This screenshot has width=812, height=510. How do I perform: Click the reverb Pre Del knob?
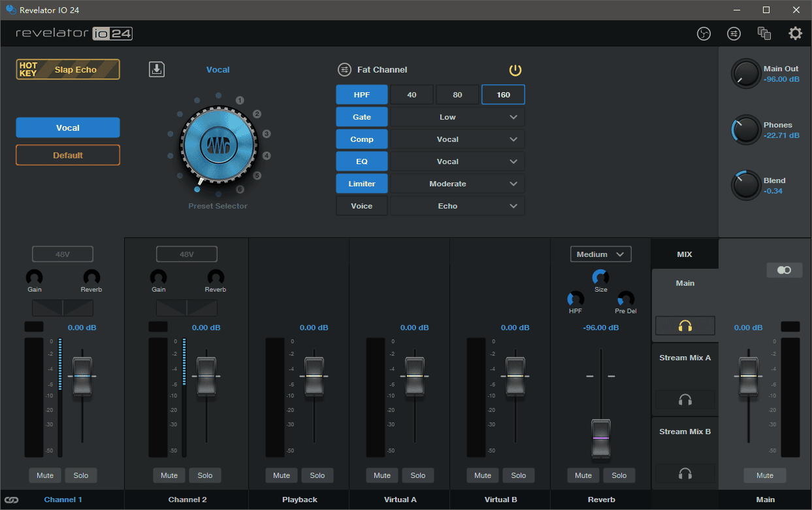point(626,299)
